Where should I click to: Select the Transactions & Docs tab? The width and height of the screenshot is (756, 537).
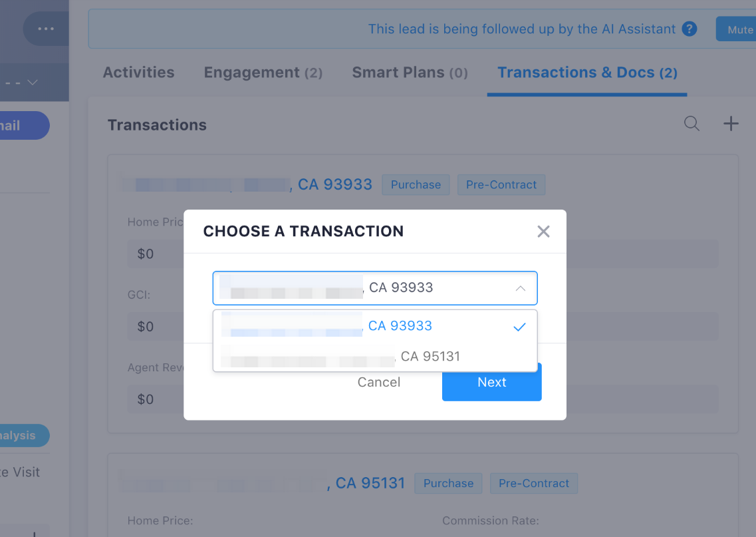586,72
